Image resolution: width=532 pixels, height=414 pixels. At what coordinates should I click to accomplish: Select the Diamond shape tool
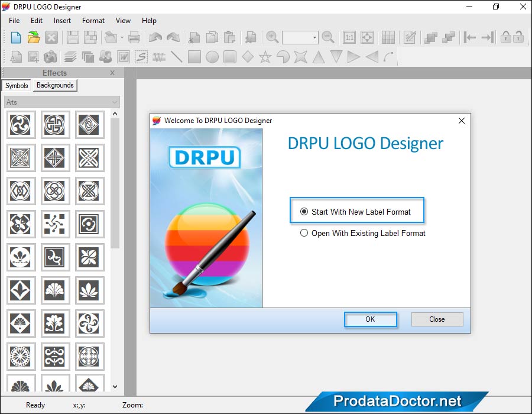(x=248, y=57)
